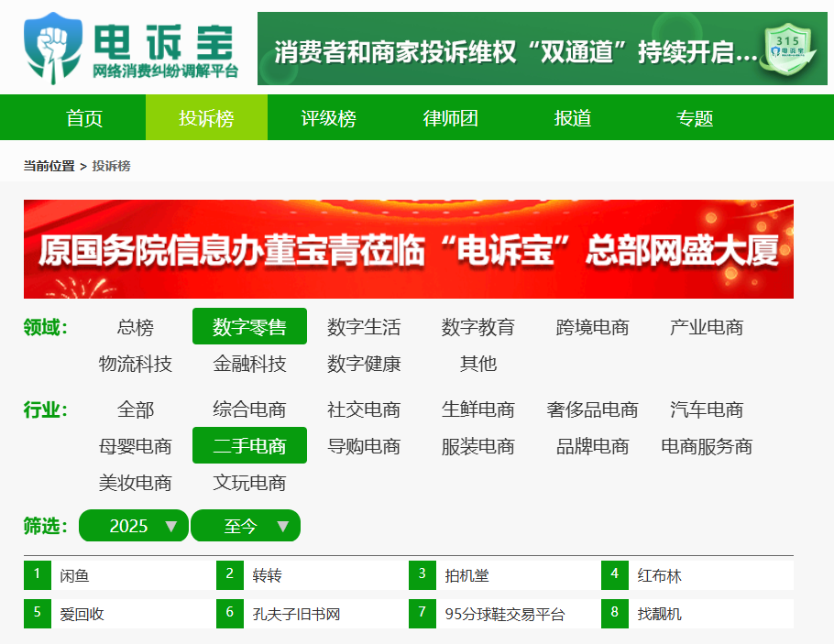Click the 投诉榜 breadcrumb link
This screenshot has width=834, height=644.
coord(111,166)
